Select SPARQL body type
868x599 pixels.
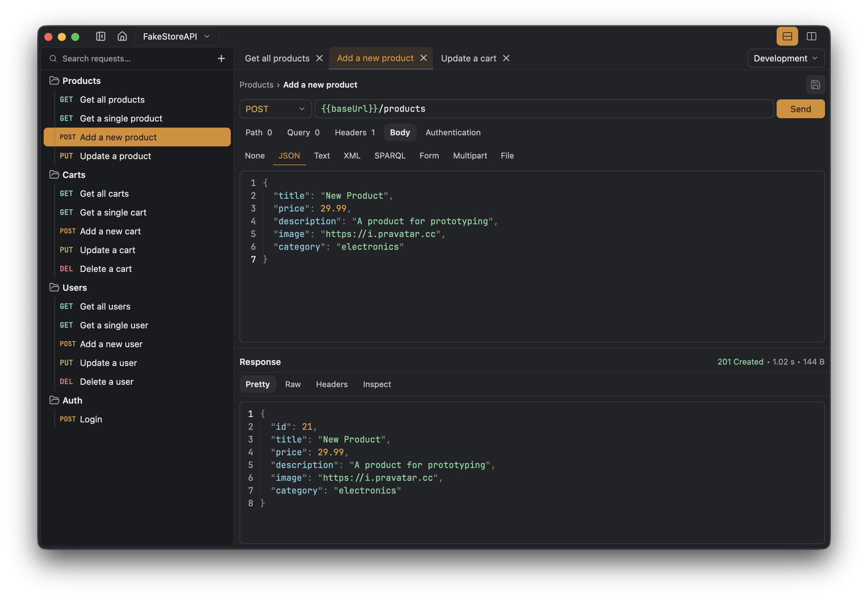(390, 156)
